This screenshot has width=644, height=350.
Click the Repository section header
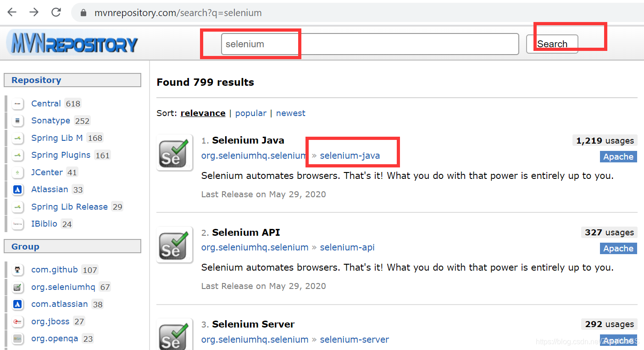72,80
